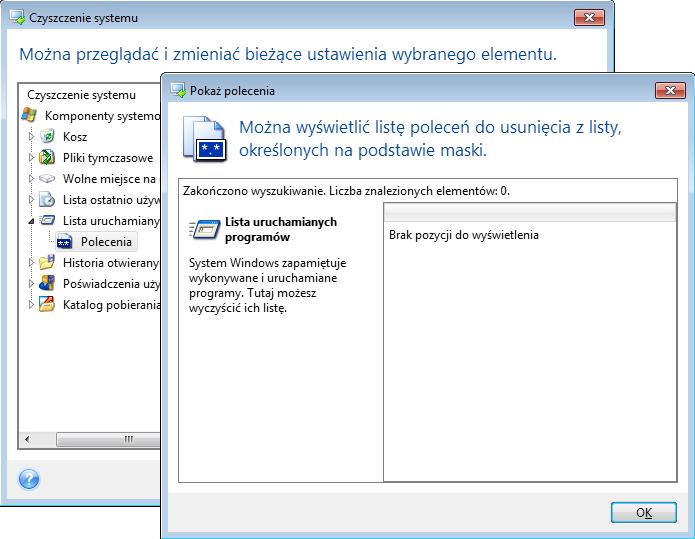Click the Lista ostatnio używ clock icon

coord(47,199)
